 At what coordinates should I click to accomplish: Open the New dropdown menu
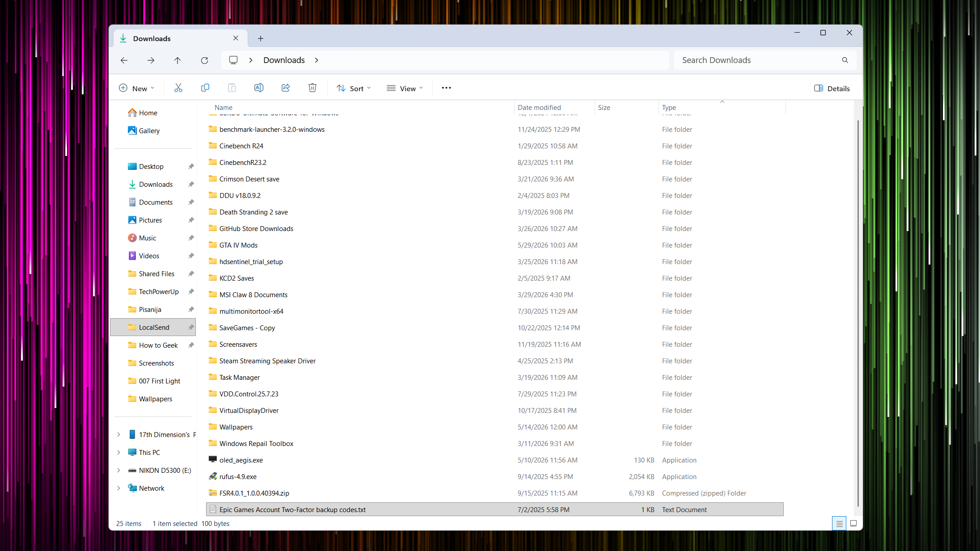click(137, 88)
